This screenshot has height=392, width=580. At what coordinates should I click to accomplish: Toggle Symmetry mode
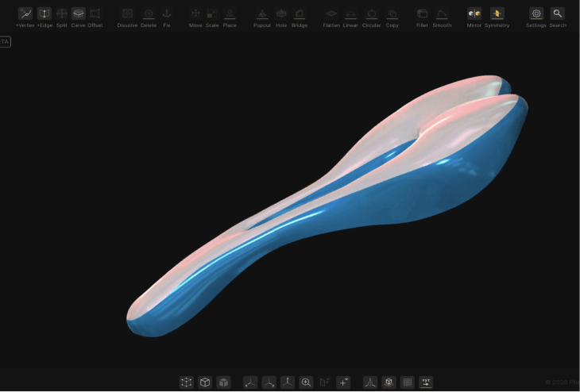[x=497, y=14]
